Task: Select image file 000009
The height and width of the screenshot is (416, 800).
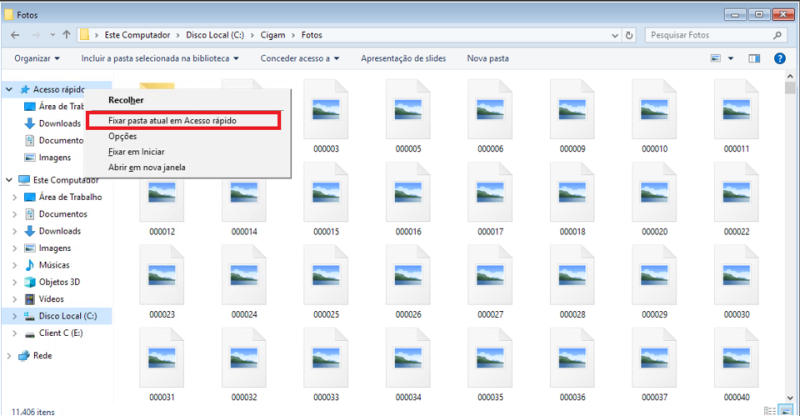Action: [572, 116]
